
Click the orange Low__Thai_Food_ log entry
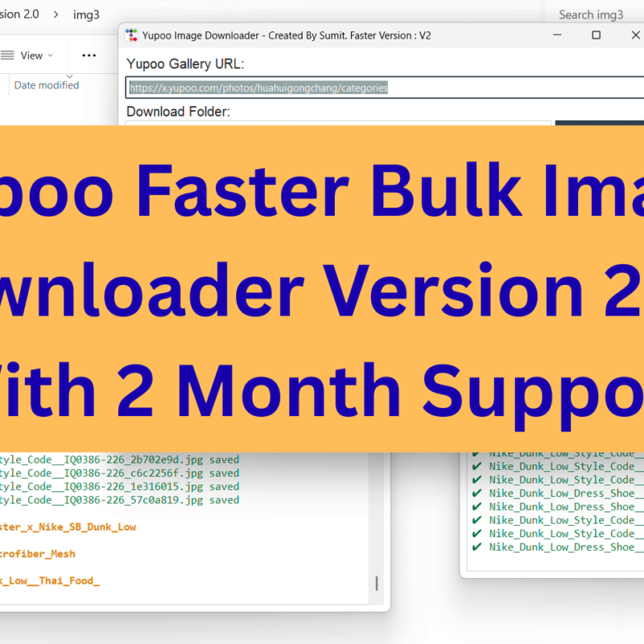click(50, 580)
